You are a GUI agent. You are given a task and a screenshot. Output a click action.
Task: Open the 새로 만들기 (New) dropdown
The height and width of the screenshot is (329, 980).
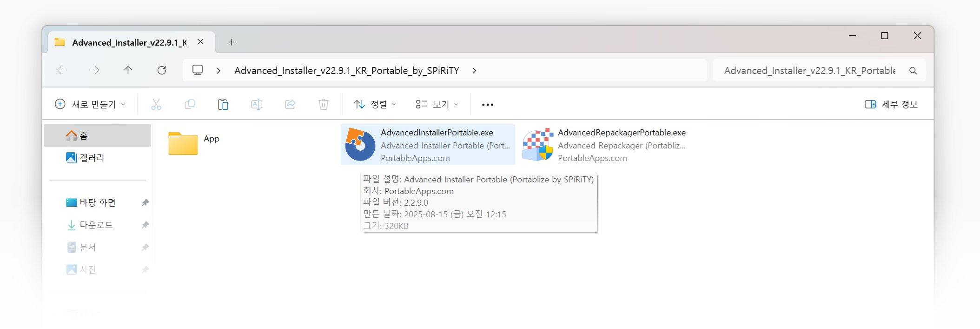point(90,104)
